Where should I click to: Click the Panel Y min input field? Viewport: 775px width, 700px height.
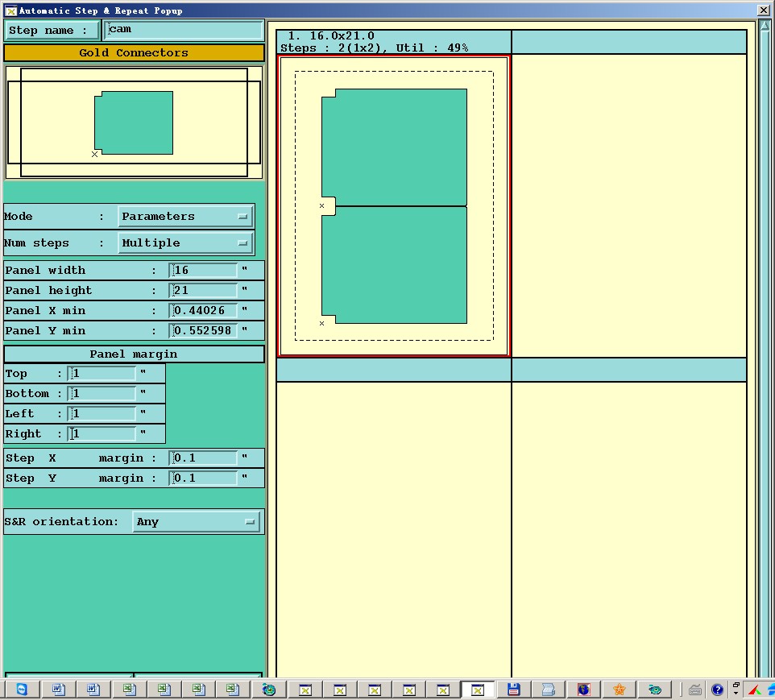(x=203, y=331)
